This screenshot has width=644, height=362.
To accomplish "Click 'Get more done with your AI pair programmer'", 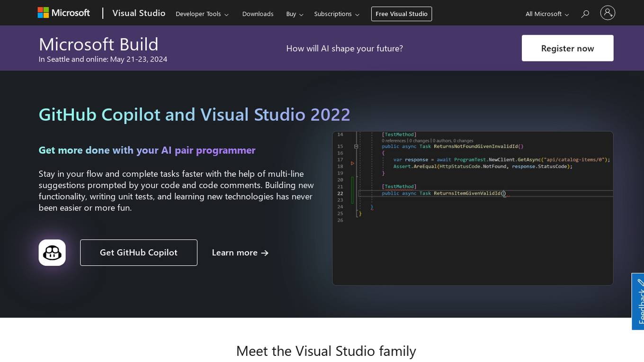I will pyautogui.click(x=147, y=150).
